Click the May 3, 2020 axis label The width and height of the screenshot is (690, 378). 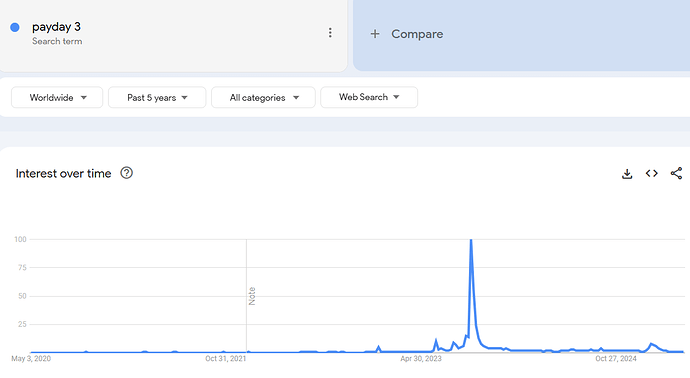click(x=31, y=359)
